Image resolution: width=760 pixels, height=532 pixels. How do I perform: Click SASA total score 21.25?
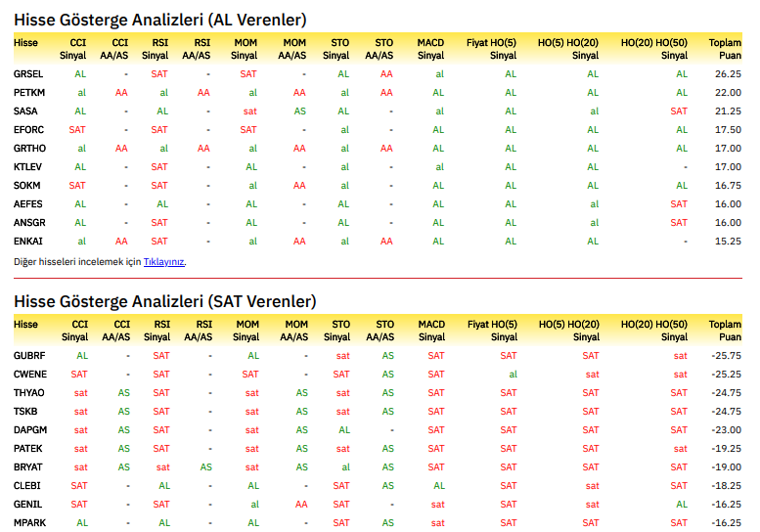[x=728, y=111]
